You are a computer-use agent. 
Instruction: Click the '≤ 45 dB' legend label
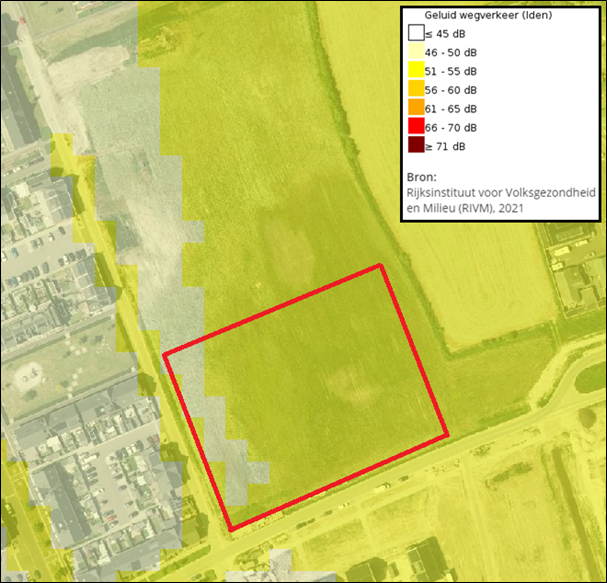(445, 34)
